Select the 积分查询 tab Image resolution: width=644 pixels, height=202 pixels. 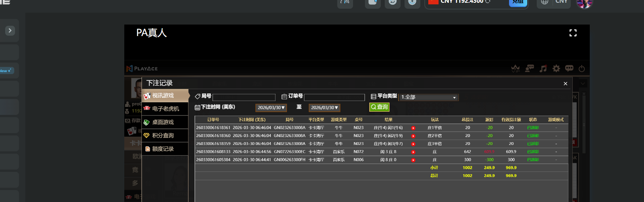165,135
